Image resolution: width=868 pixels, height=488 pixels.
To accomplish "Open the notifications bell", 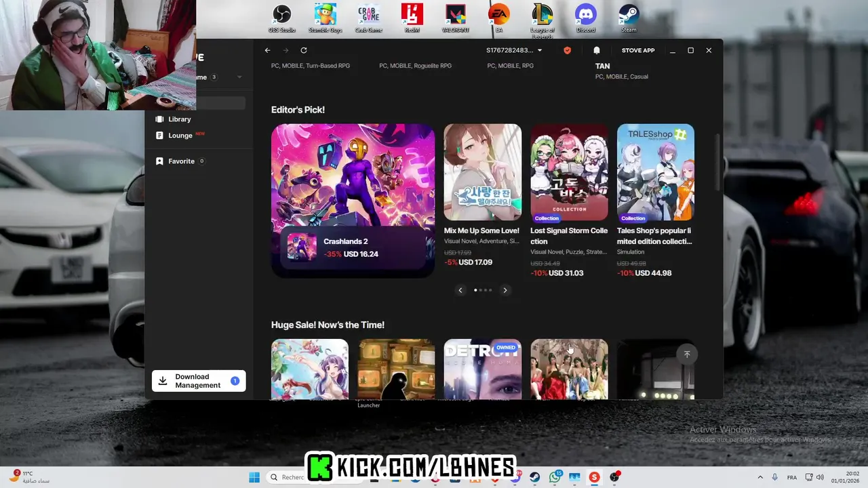I will coord(597,50).
